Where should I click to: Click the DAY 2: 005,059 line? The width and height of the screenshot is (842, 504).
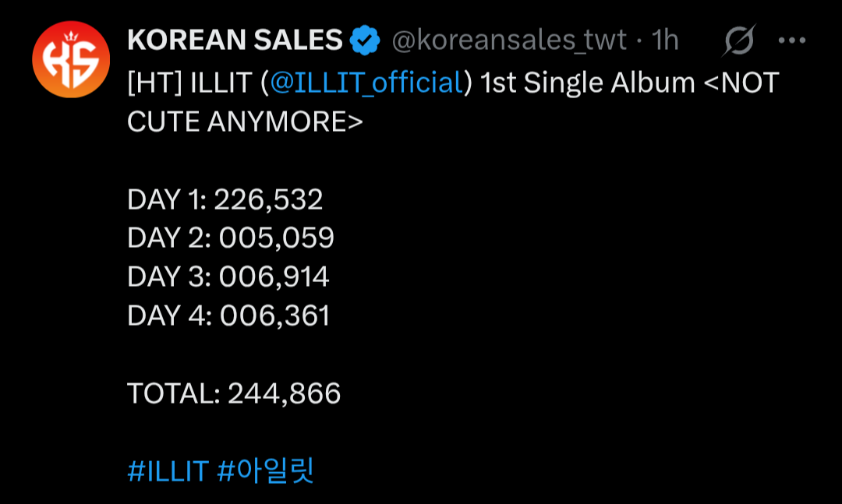coord(230,238)
